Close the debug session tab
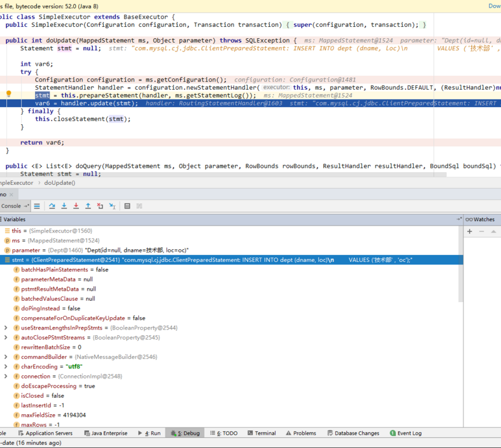The image size is (501, 448). pos(11,194)
